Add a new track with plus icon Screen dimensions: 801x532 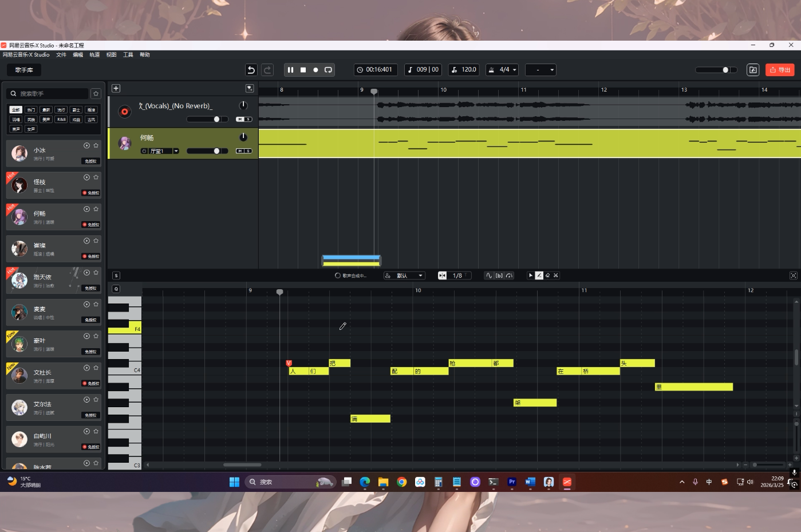tap(116, 88)
